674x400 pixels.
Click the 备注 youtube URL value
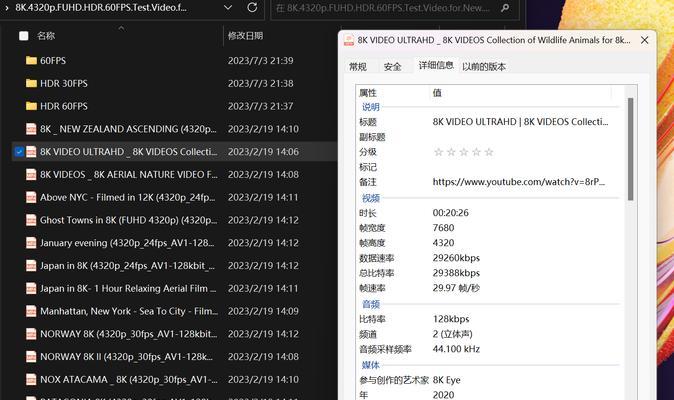[x=518, y=182]
